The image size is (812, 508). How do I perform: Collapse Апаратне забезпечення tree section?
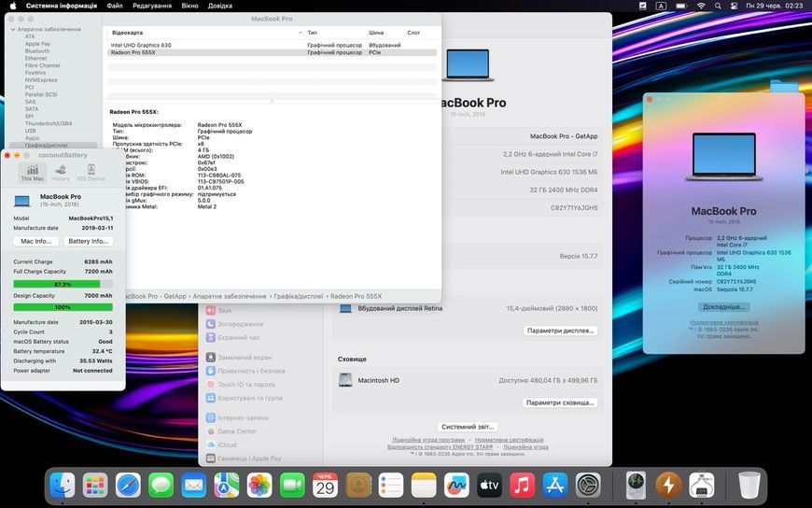tap(13, 30)
